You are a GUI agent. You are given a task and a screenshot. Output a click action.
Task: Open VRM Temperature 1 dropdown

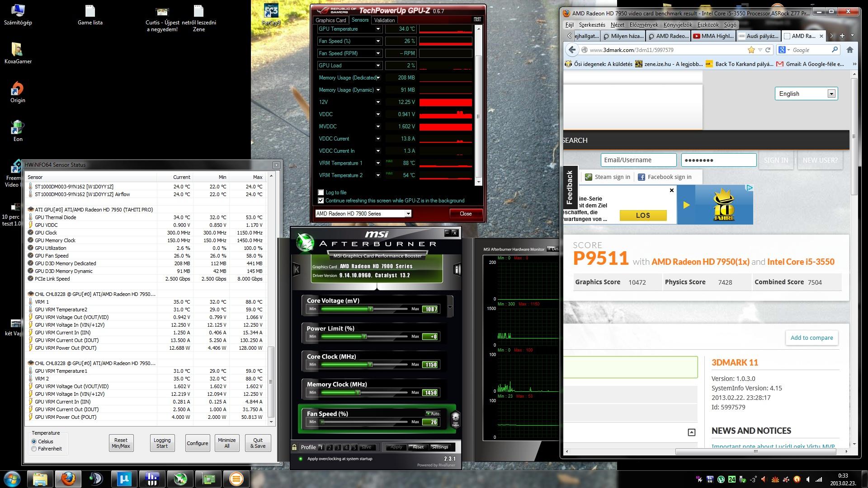tap(378, 163)
